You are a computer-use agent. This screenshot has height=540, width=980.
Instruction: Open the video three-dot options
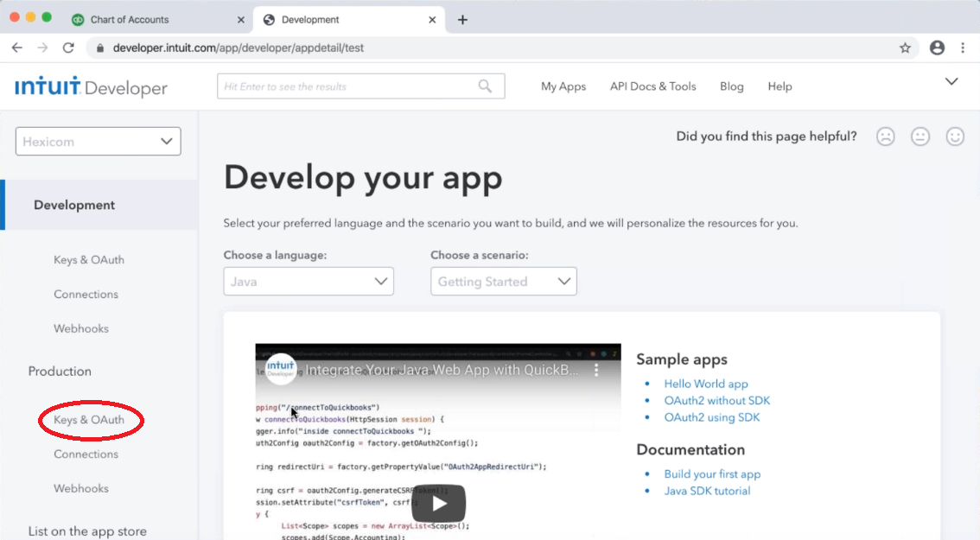596,370
